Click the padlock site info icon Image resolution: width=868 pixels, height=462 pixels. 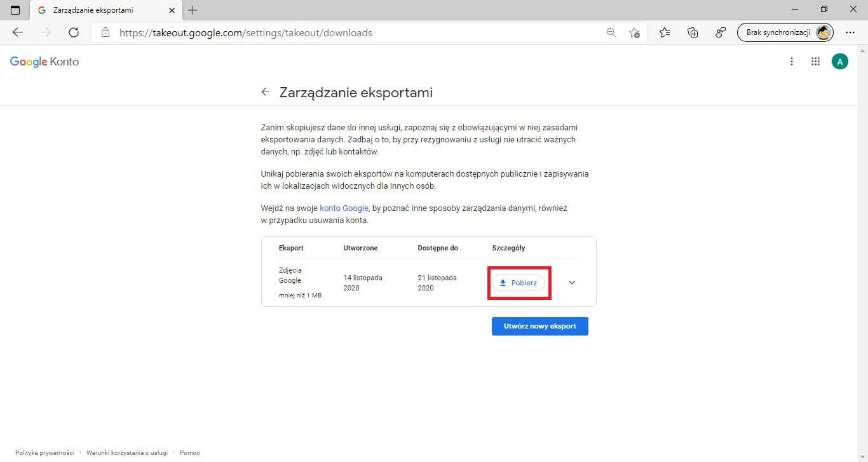(x=105, y=32)
